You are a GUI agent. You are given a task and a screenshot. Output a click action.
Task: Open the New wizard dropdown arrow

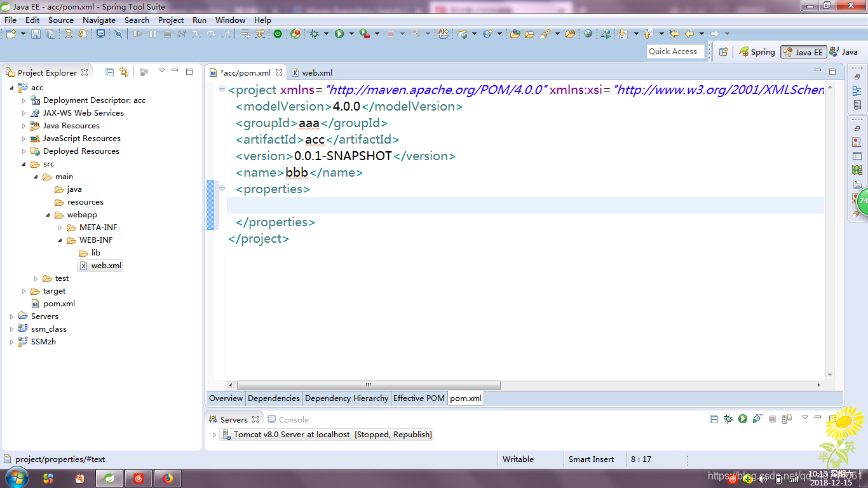(x=24, y=34)
